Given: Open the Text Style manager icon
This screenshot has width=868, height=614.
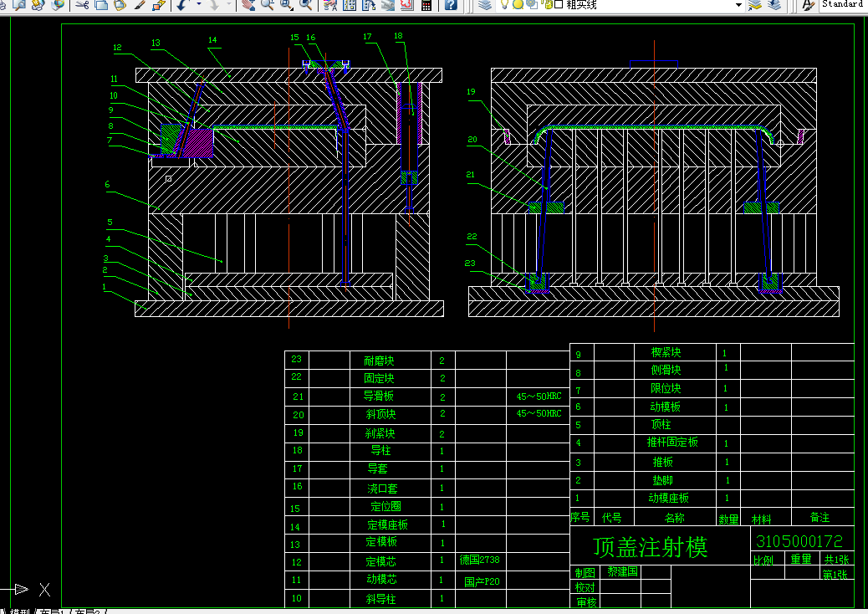Looking at the screenshot, I should coord(809,5).
